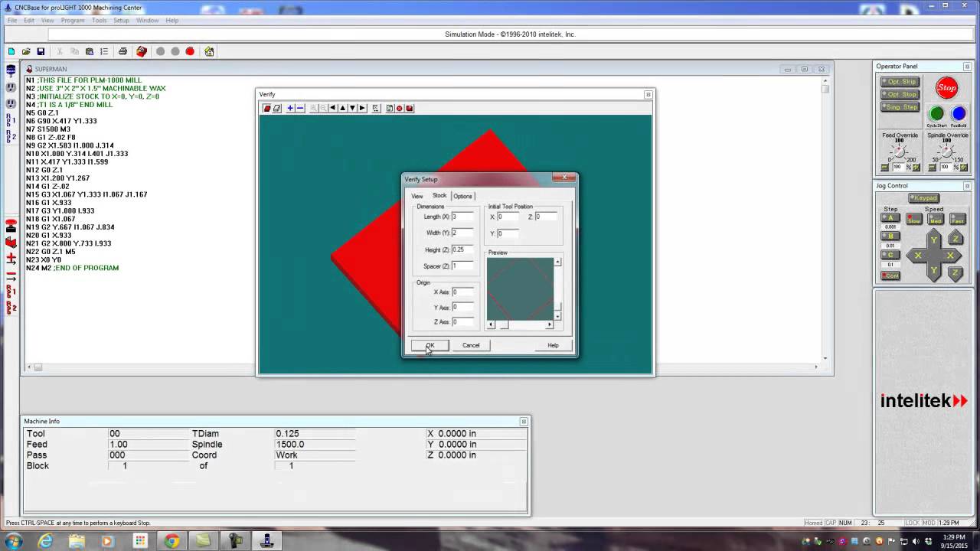
Task: Toggle the Sing. Step switch
Action: click(x=900, y=107)
